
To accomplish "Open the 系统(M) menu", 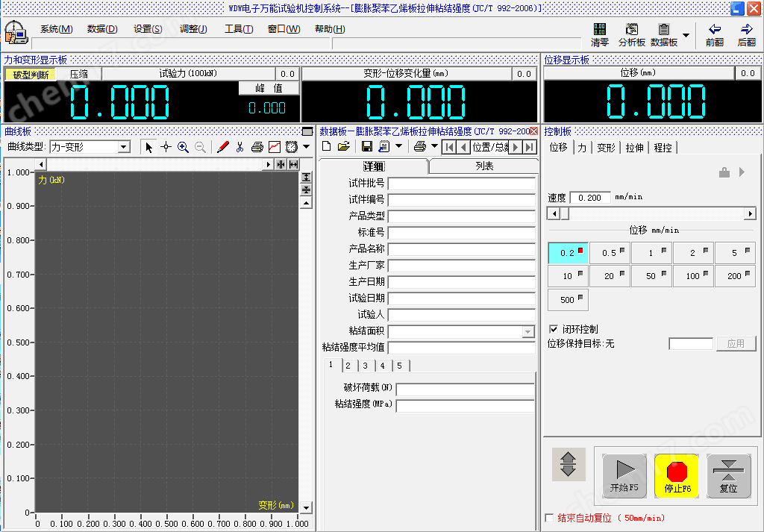I will click(x=57, y=29).
